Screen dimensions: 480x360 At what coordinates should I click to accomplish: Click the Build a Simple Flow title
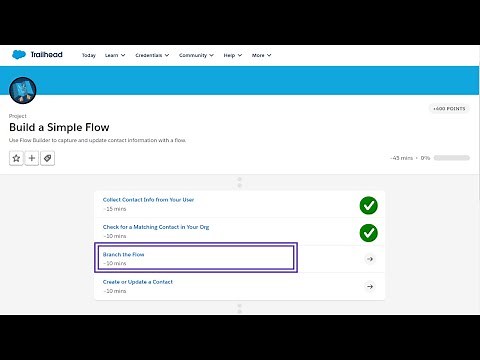tap(59, 127)
